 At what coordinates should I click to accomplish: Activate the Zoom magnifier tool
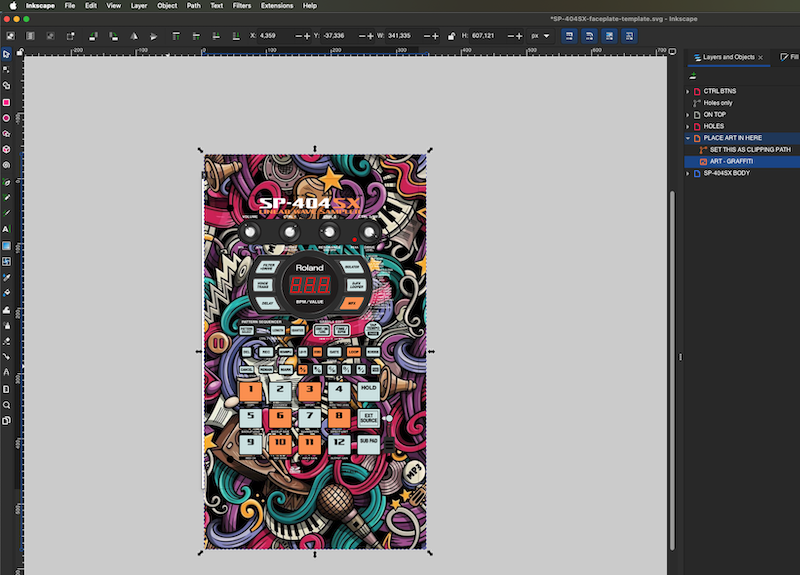pyautogui.click(x=6, y=405)
